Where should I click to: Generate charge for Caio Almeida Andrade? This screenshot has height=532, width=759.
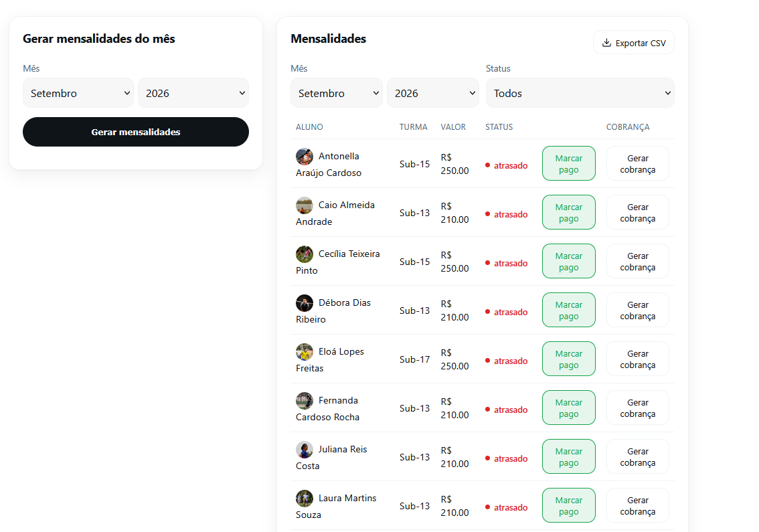click(x=637, y=213)
